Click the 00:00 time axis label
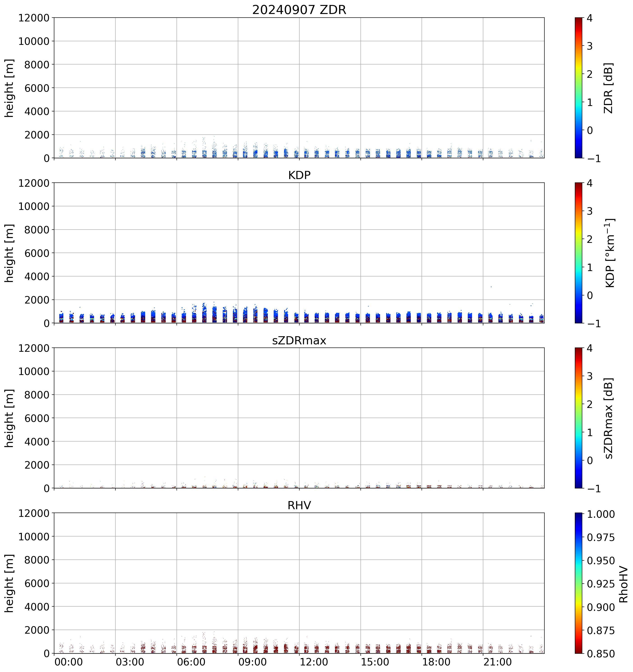633x672 pixels. 69,662
